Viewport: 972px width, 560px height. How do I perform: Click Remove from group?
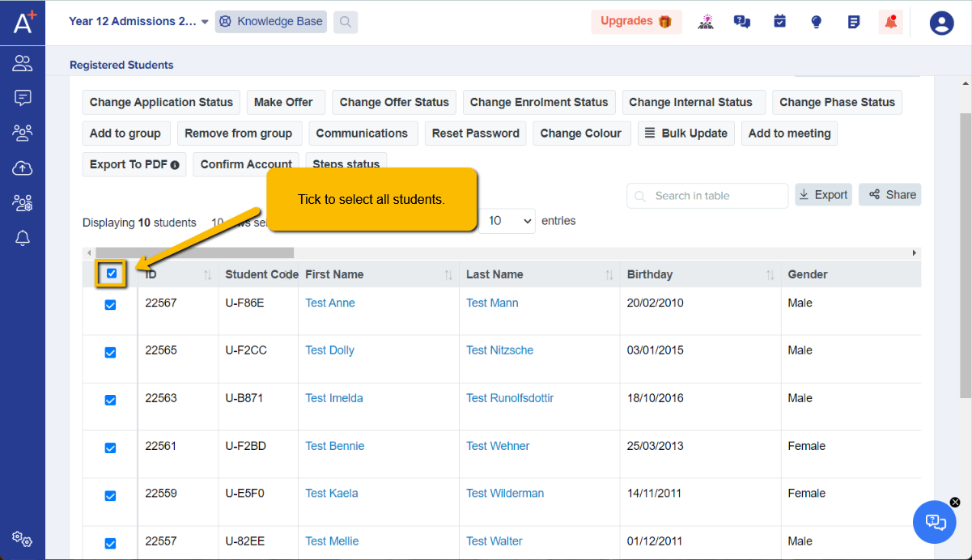point(240,134)
